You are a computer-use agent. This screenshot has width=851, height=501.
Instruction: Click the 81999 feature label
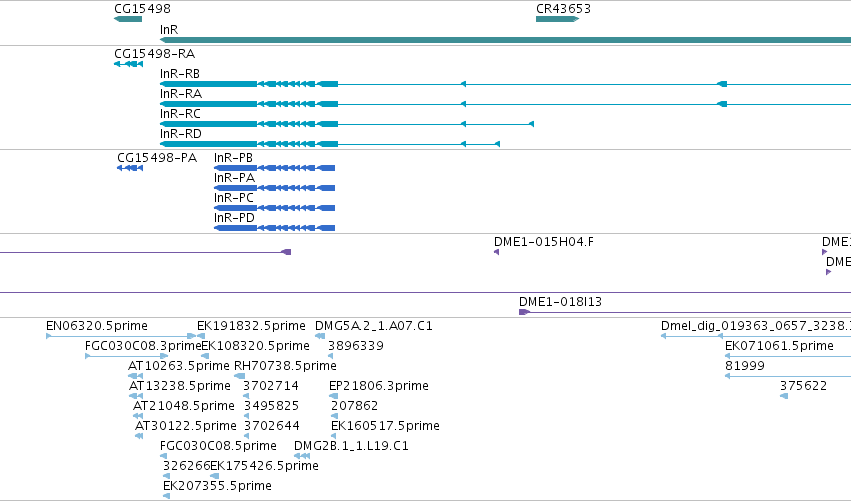click(x=745, y=366)
